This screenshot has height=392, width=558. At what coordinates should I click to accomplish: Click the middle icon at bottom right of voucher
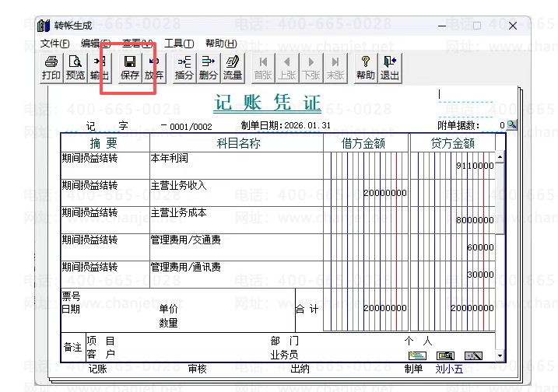(446, 355)
